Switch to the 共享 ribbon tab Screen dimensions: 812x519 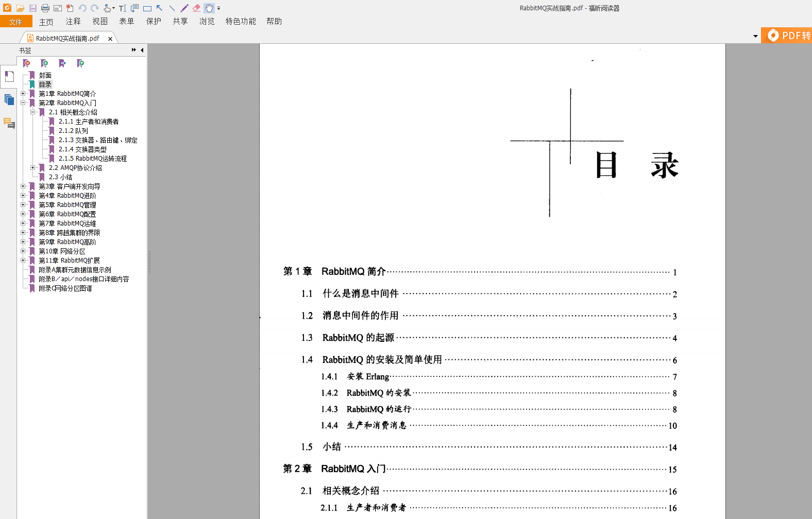180,22
